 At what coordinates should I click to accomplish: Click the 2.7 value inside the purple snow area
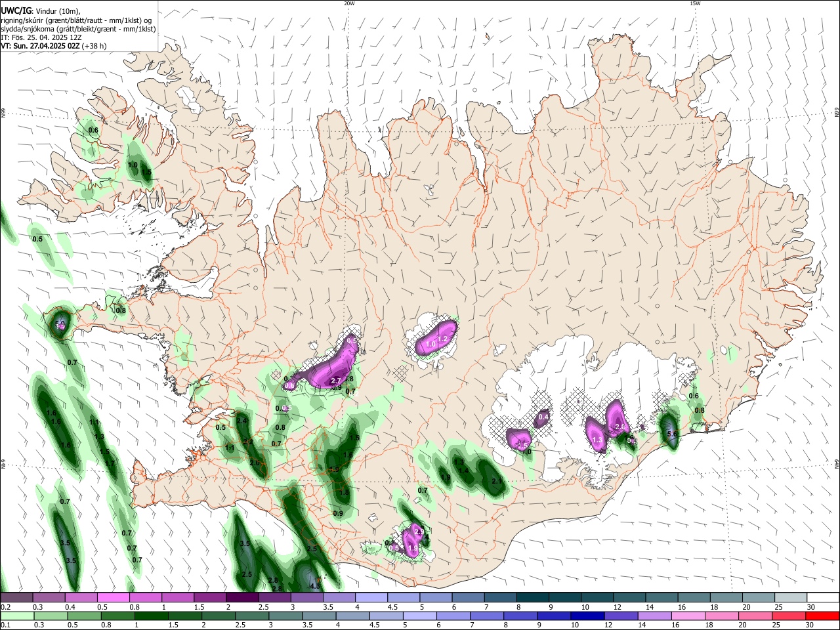click(x=336, y=381)
